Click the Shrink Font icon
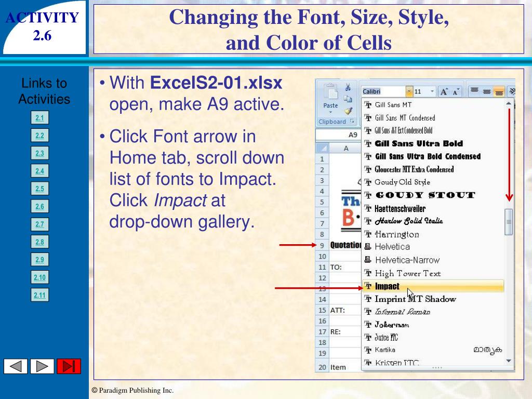This screenshot has width=532, height=399. click(x=456, y=91)
